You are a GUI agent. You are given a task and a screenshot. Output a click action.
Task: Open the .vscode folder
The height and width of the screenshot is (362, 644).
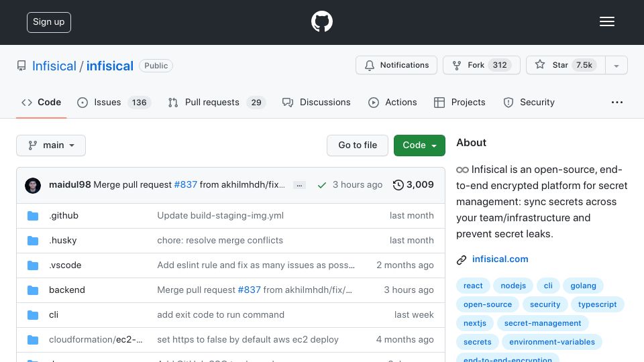(x=65, y=265)
